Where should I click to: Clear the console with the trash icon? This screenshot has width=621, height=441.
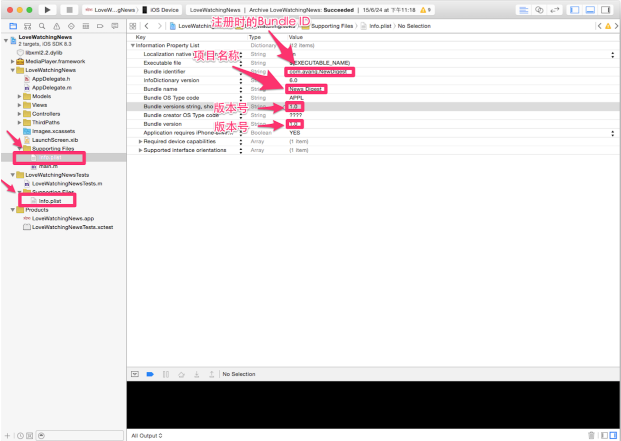coord(592,435)
